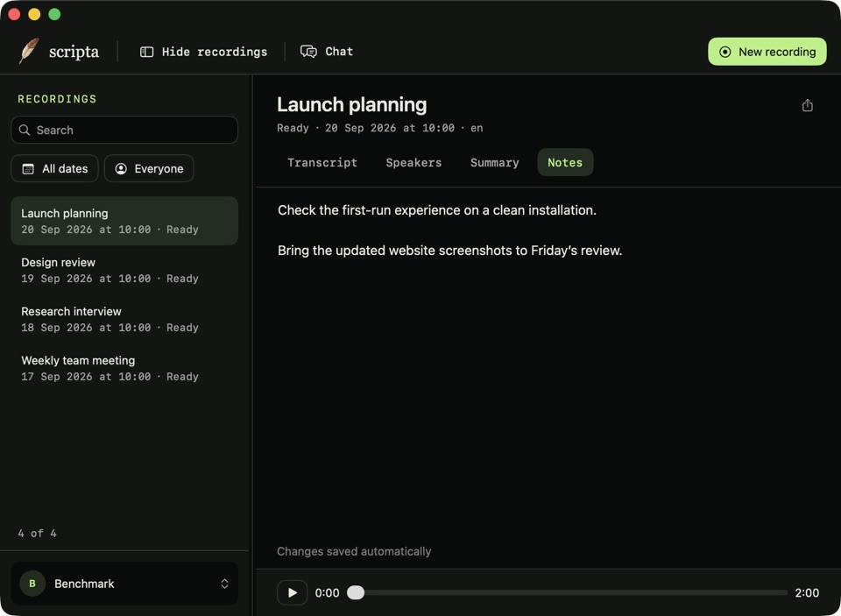This screenshot has width=841, height=616.
Task: Click the Launch planning heading
Action: (x=352, y=104)
